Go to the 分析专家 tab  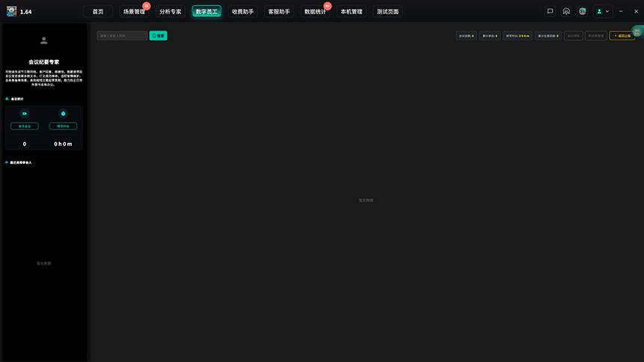170,11
